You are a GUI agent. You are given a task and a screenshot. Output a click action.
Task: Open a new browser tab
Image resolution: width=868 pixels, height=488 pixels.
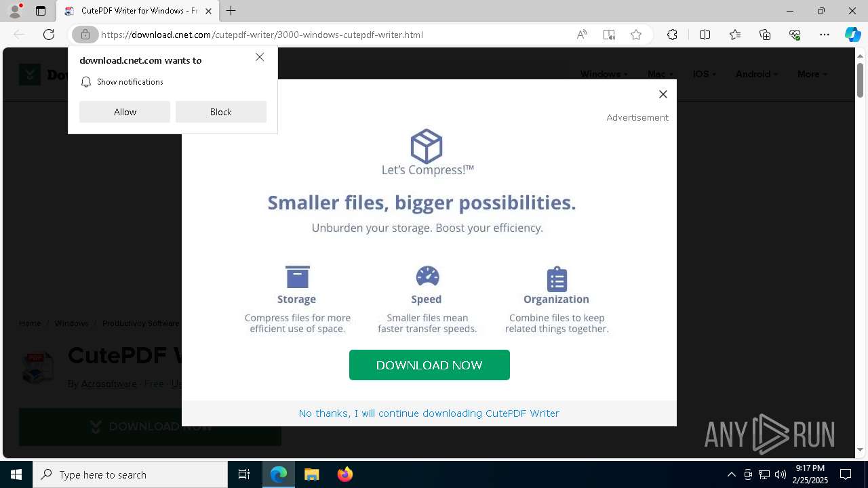(x=231, y=11)
